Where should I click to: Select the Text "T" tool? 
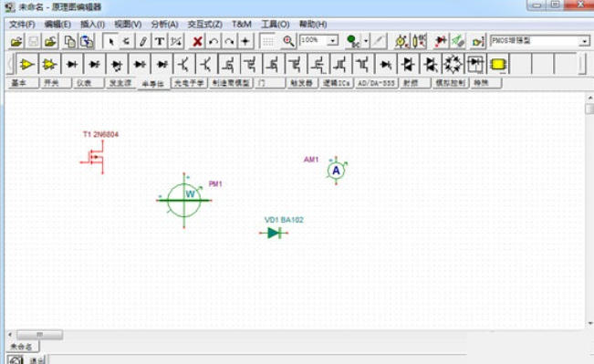[x=160, y=41]
